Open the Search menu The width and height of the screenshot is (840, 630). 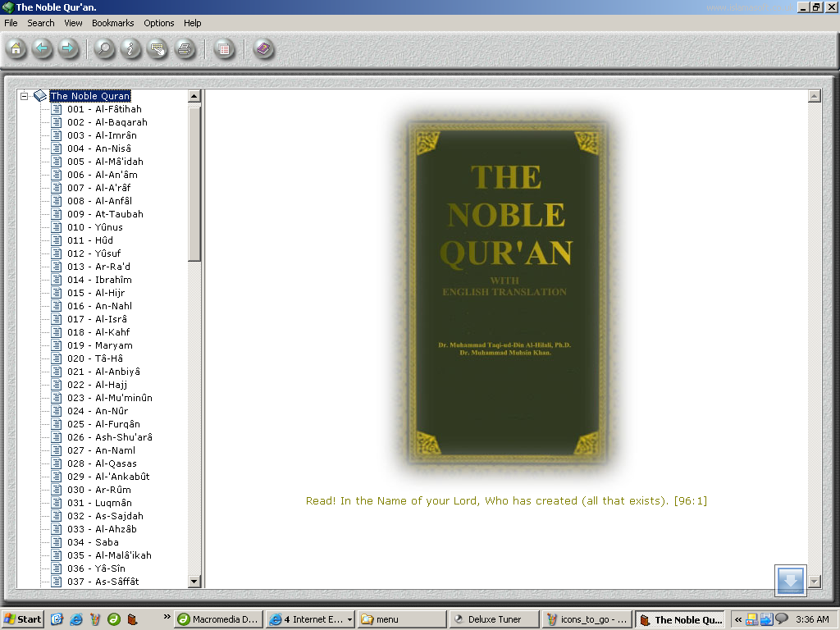(41, 23)
